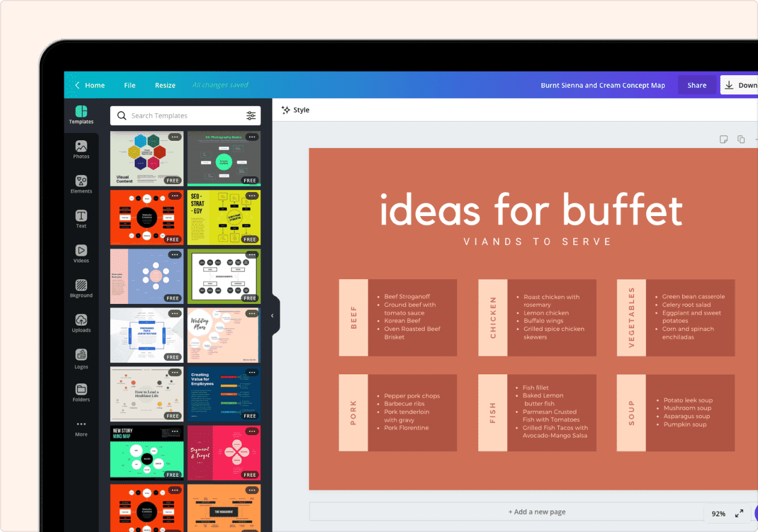This screenshot has width=758, height=532.
Task: Duplicate the page using the copy icon
Action: point(741,139)
